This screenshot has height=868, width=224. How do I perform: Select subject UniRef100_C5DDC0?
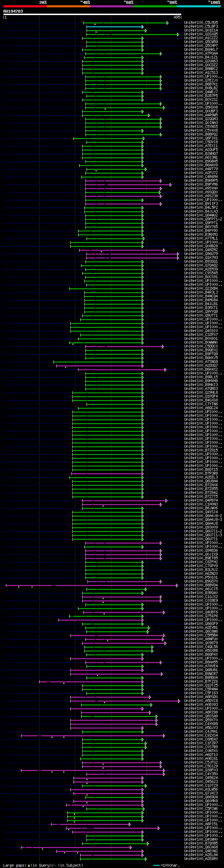(x=201, y=346)
